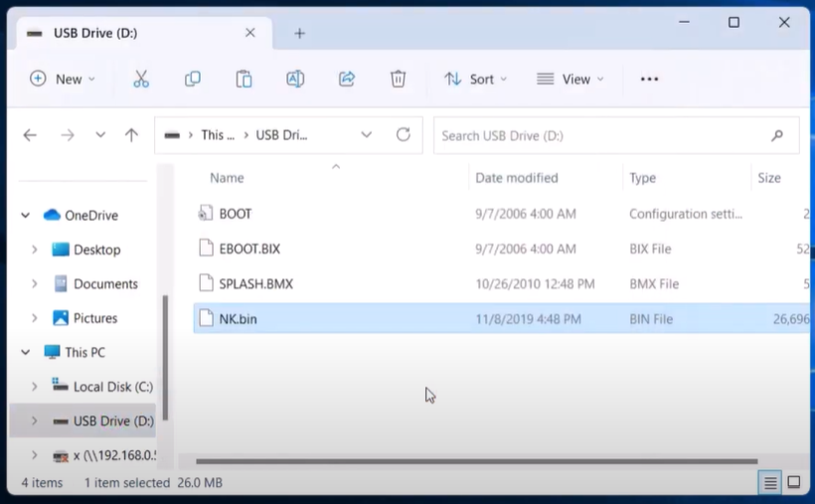Click the Rename icon in toolbar
The image size is (815, 504).
coord(295,79)
